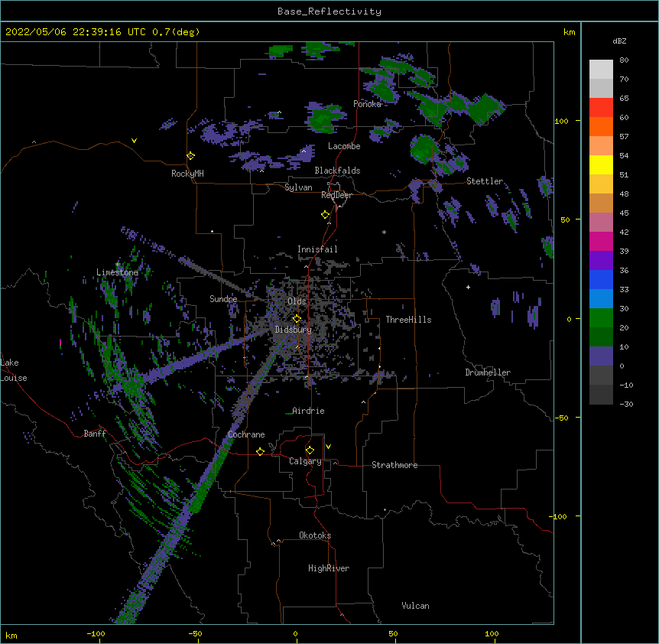Pick the green 30-20 dBZ legend swatch
The width and height of the screenshot is (659, 644).
click(601, 318)
